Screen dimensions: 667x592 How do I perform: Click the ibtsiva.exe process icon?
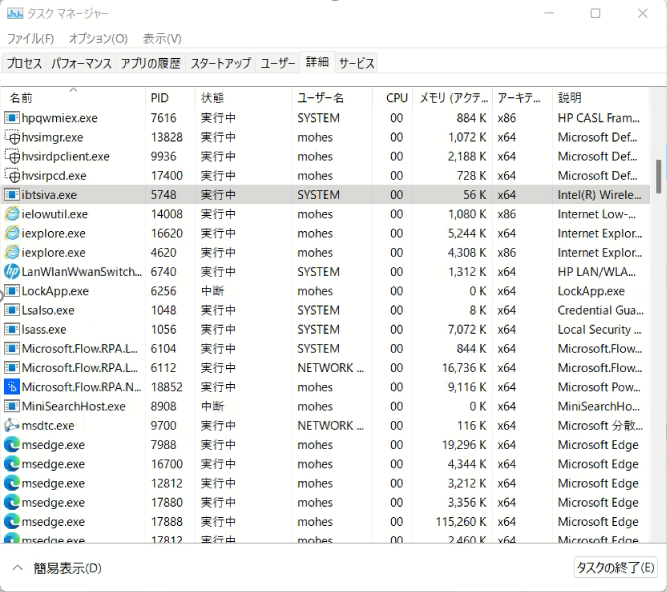12,195
